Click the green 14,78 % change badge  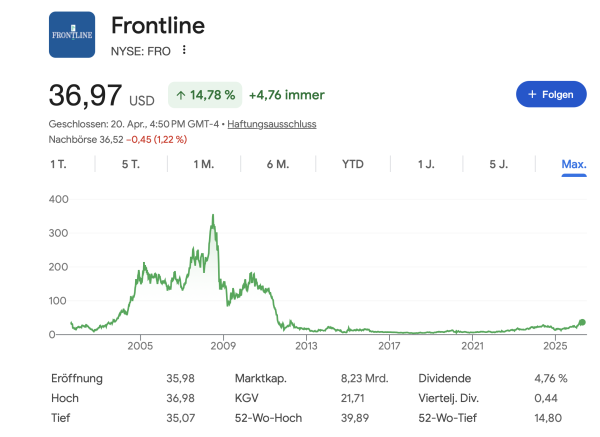(x=204, y=95)
